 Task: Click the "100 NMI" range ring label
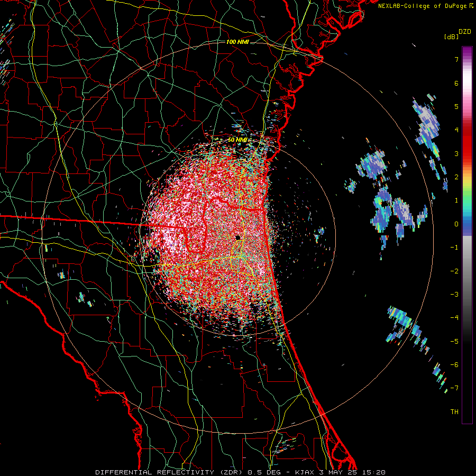click(x=237, y=42)
